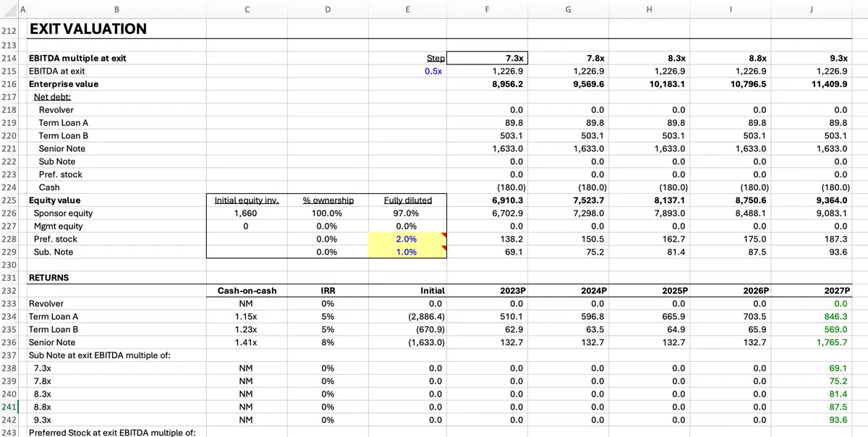
Task: Select the blue 0.5x step value
Action: click(433, 71)
